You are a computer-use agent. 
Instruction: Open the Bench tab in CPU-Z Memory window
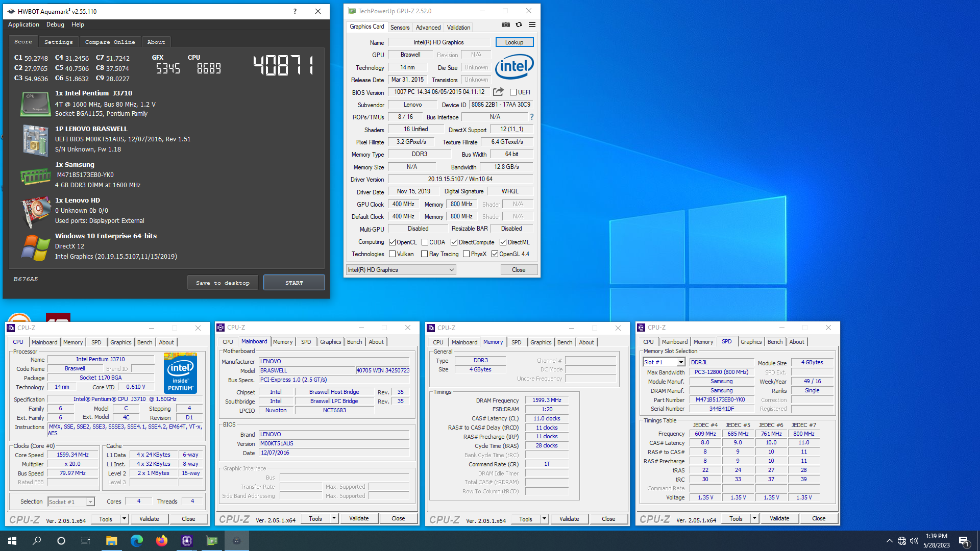[x=565, y=342]
